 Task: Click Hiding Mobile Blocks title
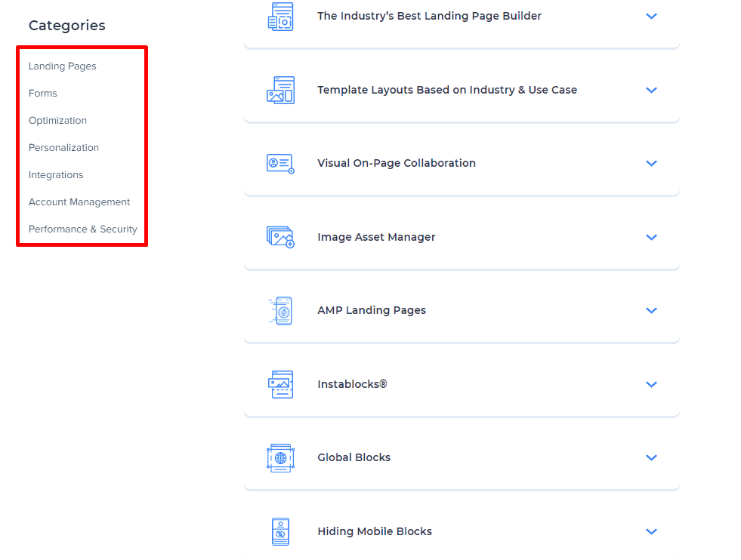(x=375, y=531)
